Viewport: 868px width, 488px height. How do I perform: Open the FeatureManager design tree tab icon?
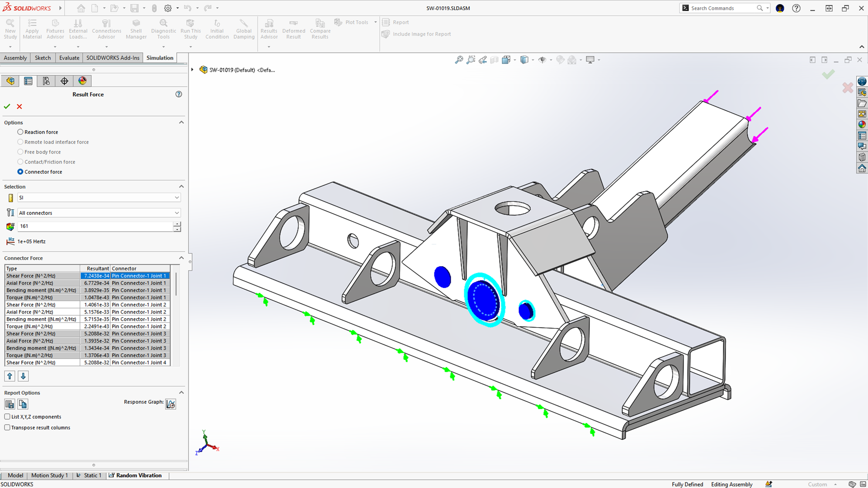pyautogui.click(x=10, y=81)
